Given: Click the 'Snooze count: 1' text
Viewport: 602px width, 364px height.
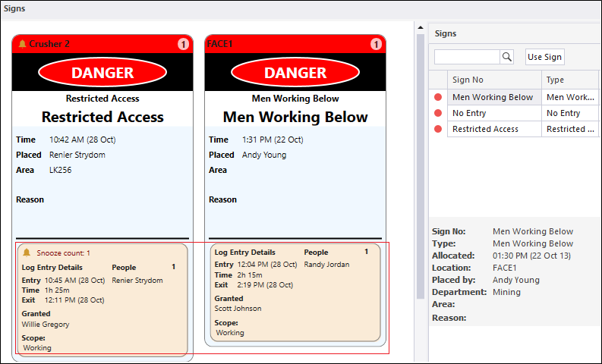Looking at the screenshot, I should tap(63, 253).
